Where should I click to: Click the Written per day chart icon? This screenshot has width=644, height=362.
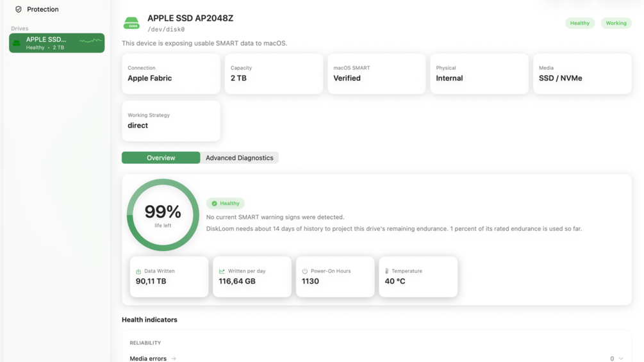222,271
